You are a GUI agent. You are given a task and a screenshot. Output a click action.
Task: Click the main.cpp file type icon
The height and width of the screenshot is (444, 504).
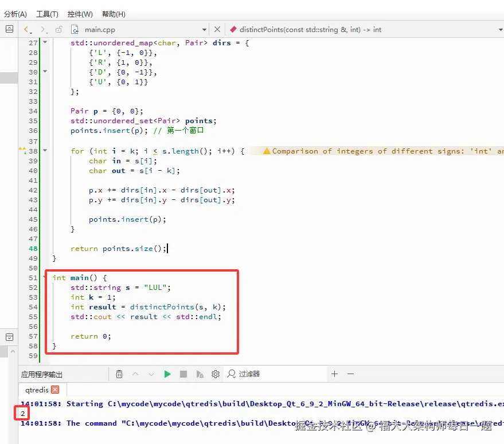[75, 30]
